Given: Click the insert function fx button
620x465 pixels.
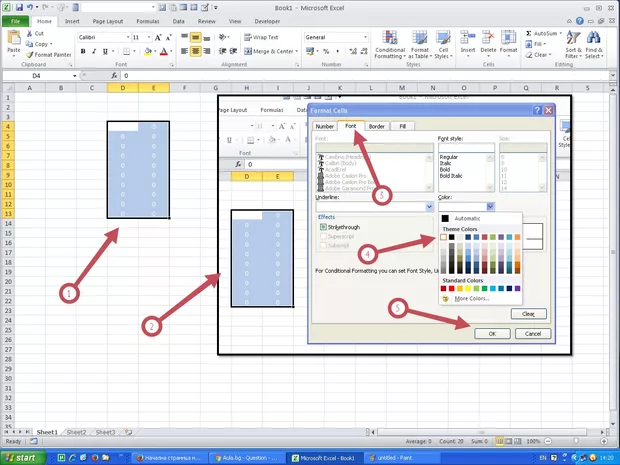Looking at the screenshot, I should [x=114, y=76].
